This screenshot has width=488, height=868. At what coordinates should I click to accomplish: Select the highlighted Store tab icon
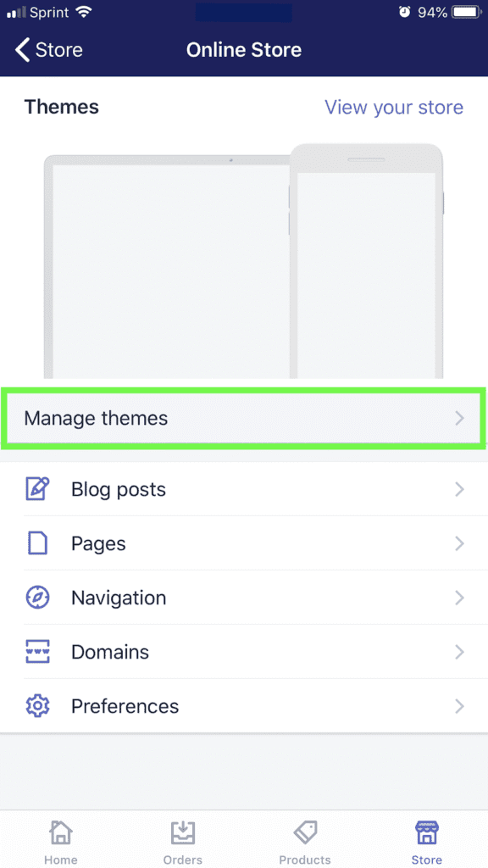426,832
